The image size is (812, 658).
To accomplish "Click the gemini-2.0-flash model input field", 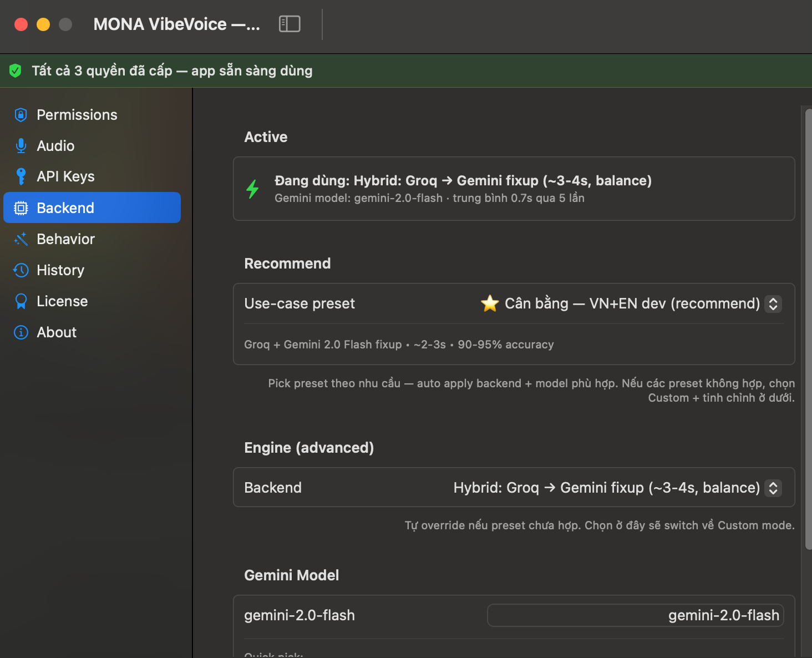I will [x=636, y=615].
